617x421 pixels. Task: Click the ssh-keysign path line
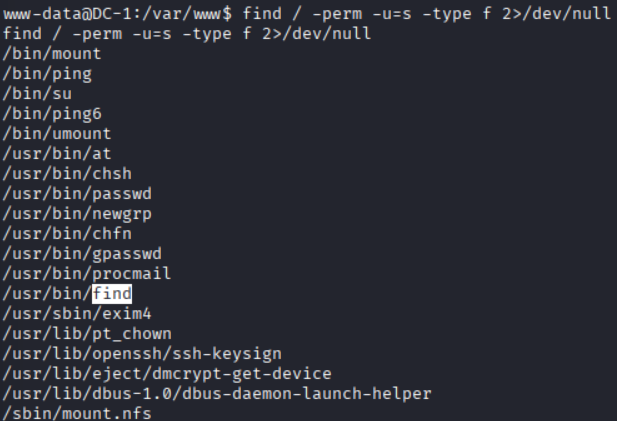[x=141, y=353]
